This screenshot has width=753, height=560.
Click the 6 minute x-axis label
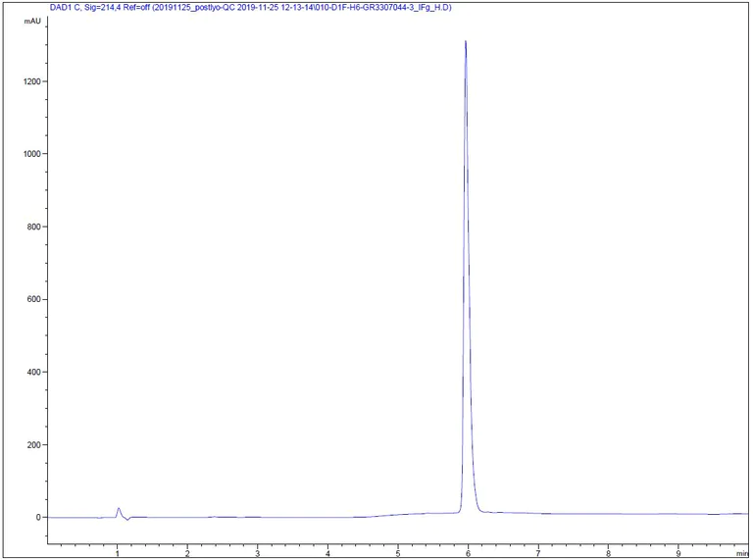(x=469, y=553)
